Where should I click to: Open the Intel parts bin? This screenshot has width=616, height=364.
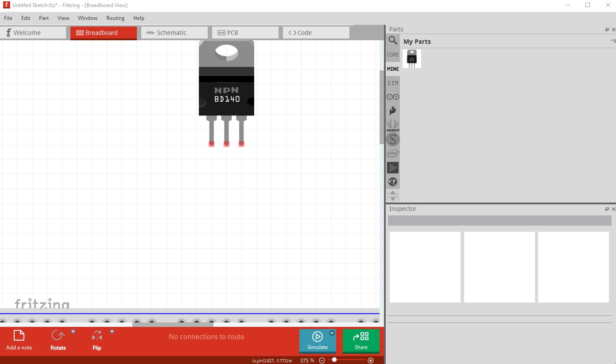coord(393,153)
